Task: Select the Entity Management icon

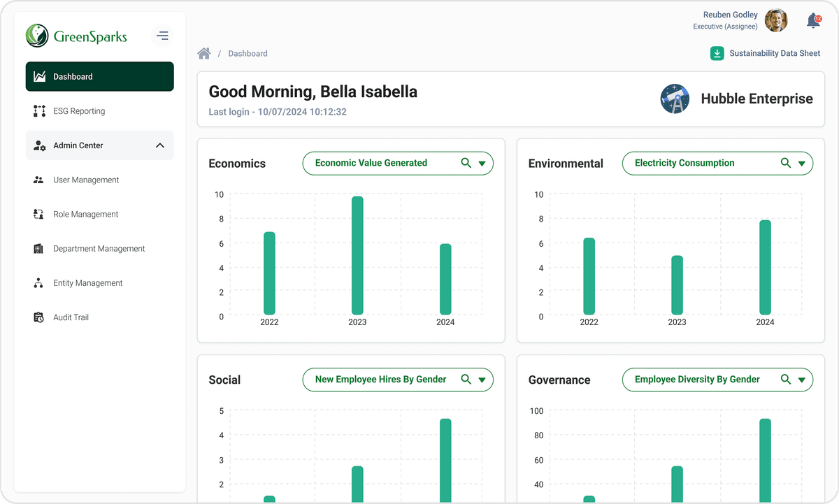Action: click(38, 282)
